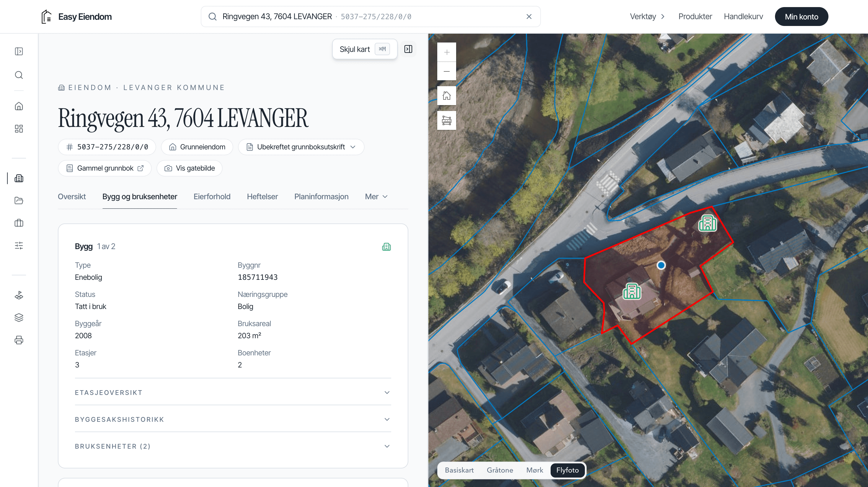Click the map measuring tool icon

tap(446, 120)
